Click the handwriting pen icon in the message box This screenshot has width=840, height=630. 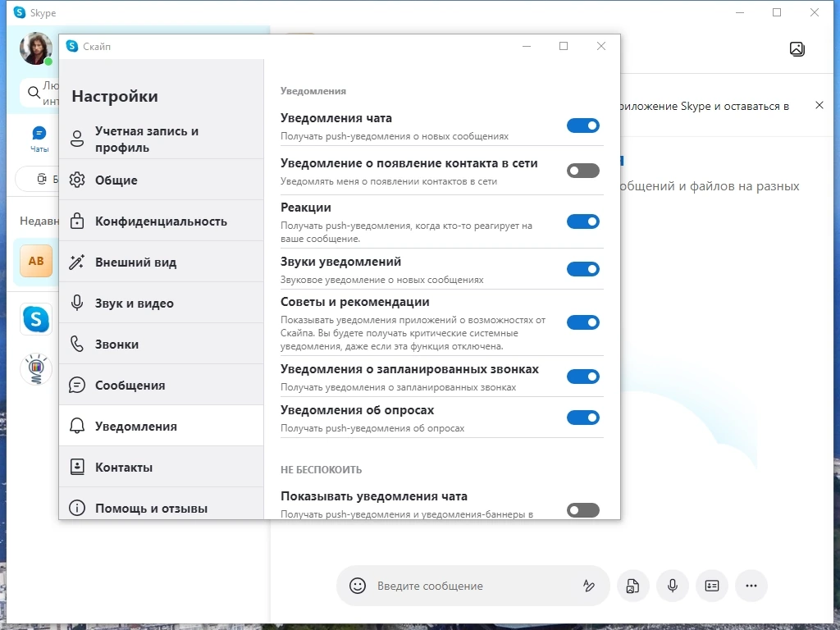click(x=589, y=586)
